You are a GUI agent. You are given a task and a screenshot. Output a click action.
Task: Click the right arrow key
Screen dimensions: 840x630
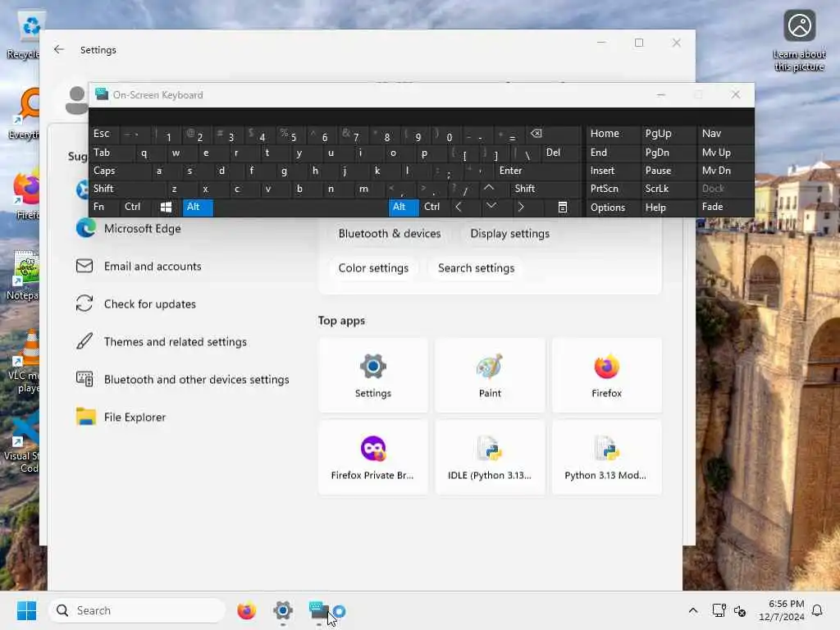pyautogui.click(x=521, y=207)
